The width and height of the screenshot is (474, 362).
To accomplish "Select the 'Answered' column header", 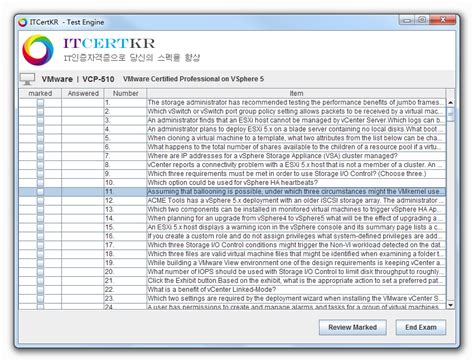I will point(83,93).
